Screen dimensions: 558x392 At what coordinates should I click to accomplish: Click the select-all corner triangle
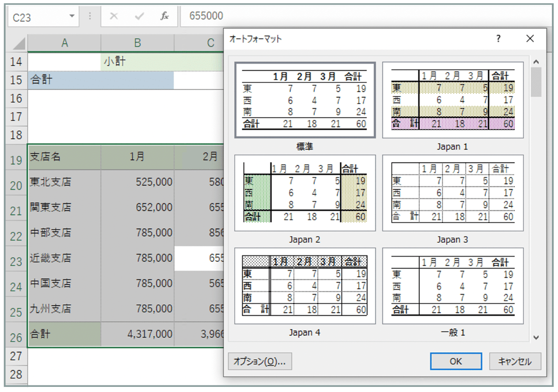pyautogui.click(x=19, y=44)
